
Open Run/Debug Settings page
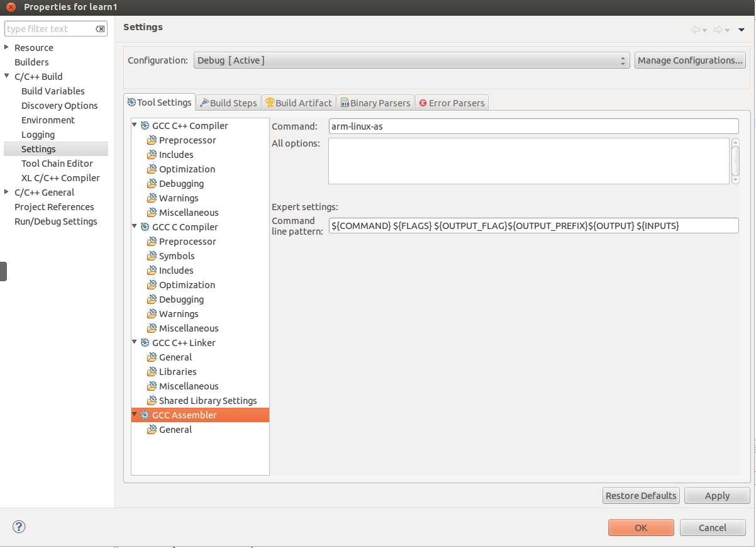56,221
